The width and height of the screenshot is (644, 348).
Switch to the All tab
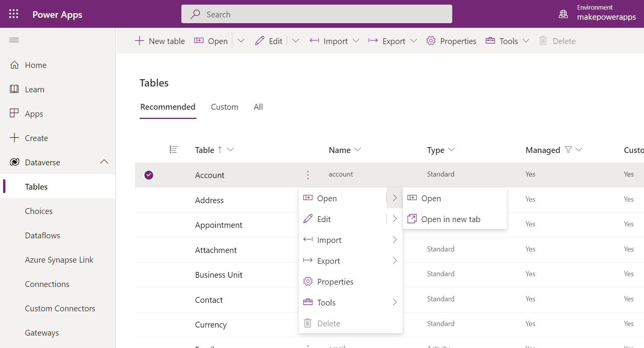pyautogui.click(x=258, y=107)
